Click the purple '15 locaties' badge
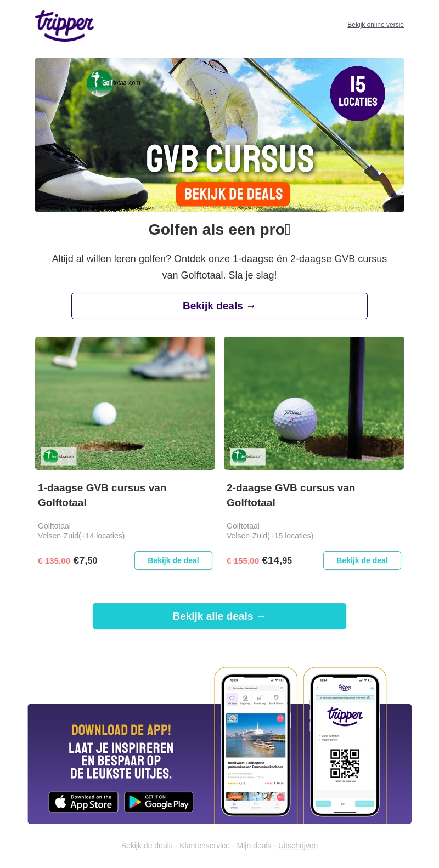Screen dimensions: 439x868 pos(358,93)
